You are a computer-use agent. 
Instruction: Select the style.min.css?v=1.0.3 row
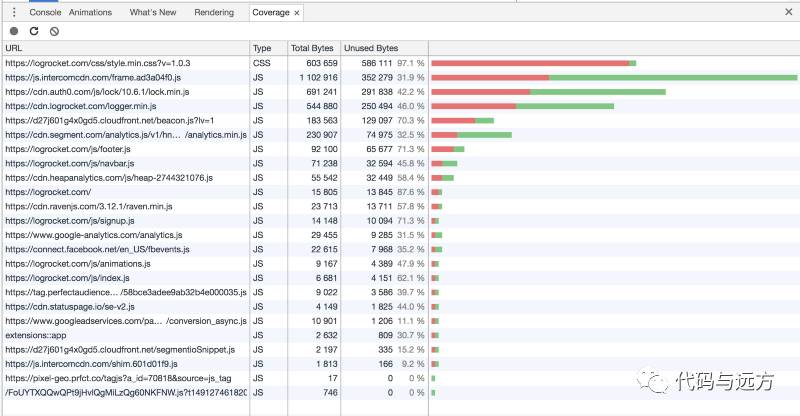point(401,63)
